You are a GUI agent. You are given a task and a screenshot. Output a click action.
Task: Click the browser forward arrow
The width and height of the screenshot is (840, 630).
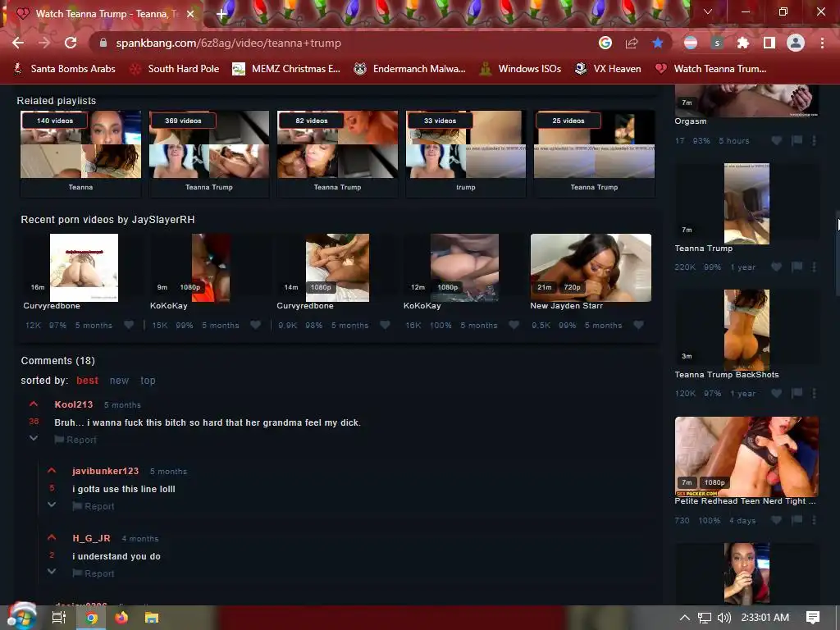click(x=44, y=43)
